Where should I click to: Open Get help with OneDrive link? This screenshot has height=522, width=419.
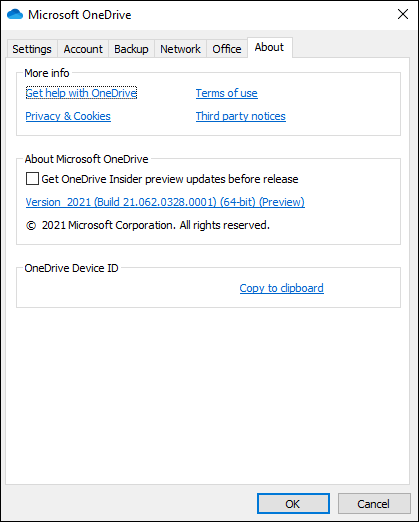[x=81, y=93]
